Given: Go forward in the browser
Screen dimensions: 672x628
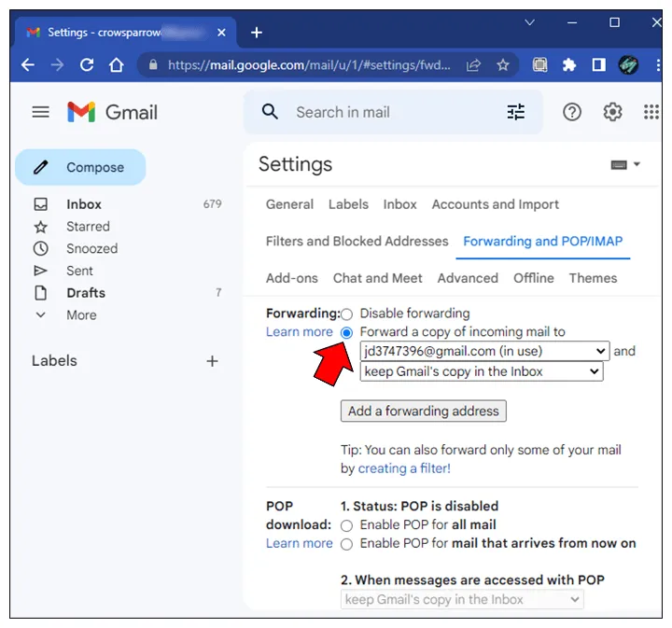Looking at the screenshot, I should 57,65.
